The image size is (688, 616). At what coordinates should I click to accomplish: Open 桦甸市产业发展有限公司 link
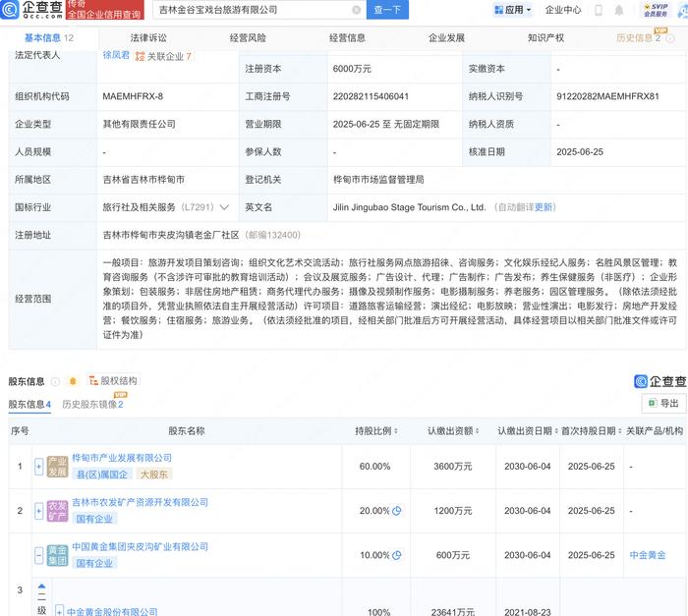[x=122, y=458]
